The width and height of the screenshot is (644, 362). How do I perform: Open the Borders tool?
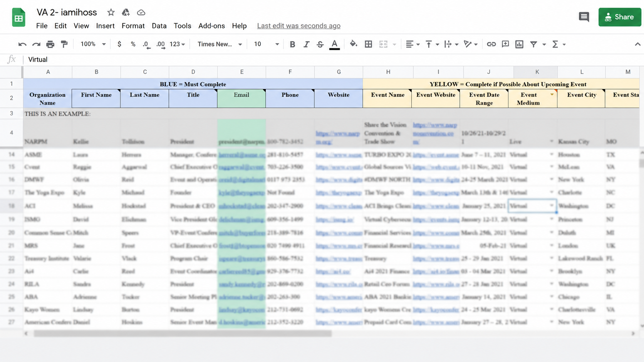tap(368, 44)
